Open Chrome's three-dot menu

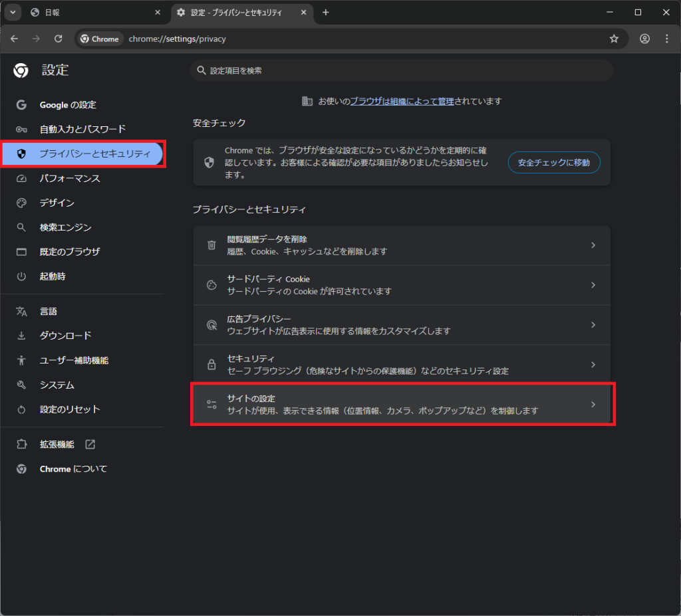pos(666,39)
